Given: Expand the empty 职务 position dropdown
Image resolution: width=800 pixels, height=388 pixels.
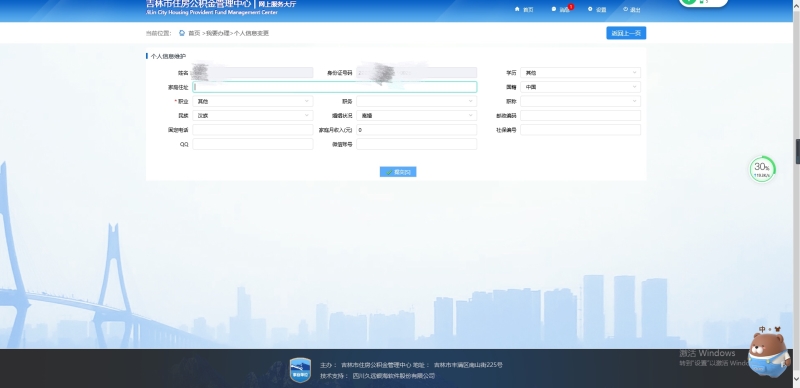Looking at the screenshot, I should 416,101.
